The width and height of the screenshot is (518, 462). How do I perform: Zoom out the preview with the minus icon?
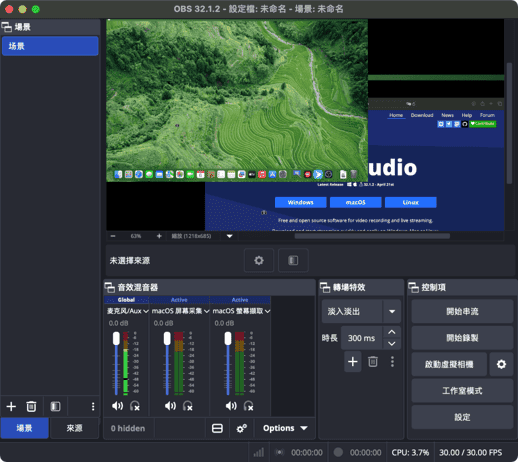113,236
